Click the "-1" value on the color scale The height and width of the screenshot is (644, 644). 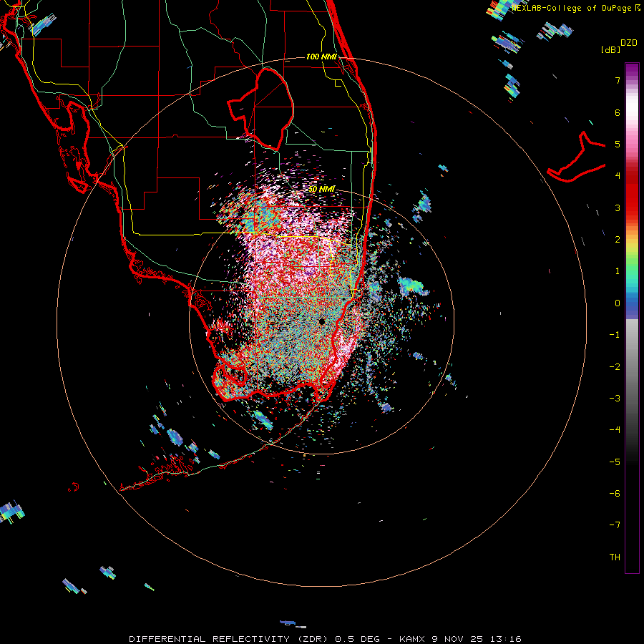pos(615,335)
